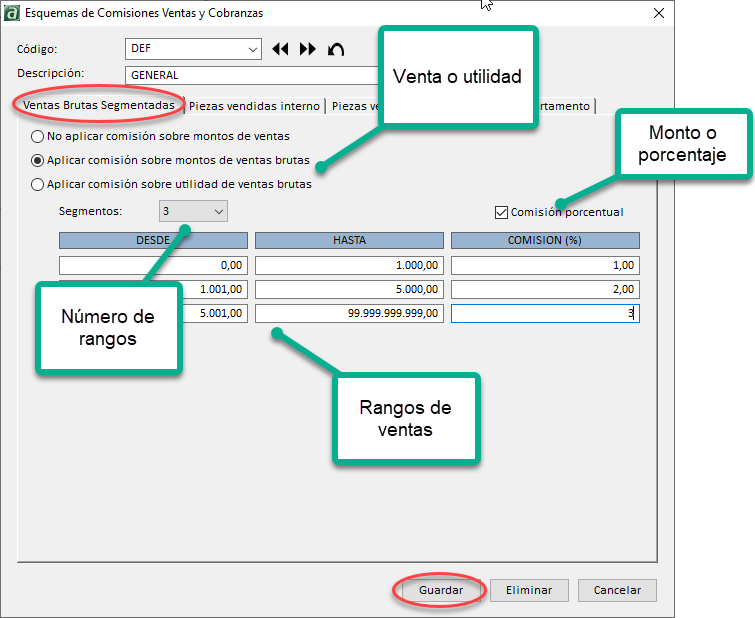Click the HASTA field with 1.000,00

[349, 265]
